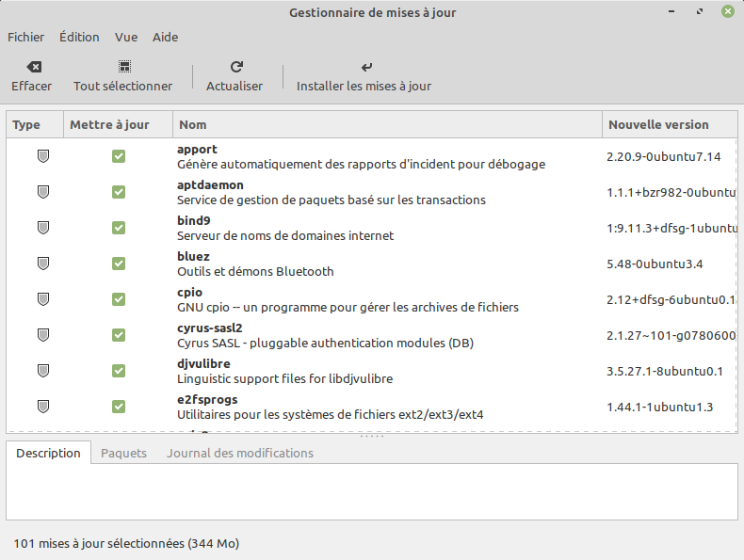The image size is (744, 560).
Task: Uncheck the aptdaemon update checkbox
Action: [119, 192]
